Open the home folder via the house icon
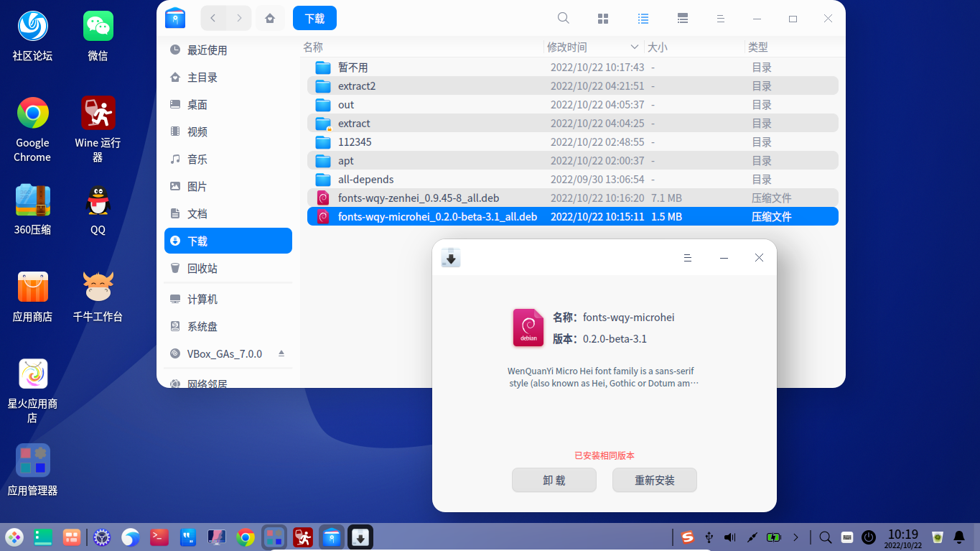The width and height of the screenshot is (980, 551). click(270, 17)
